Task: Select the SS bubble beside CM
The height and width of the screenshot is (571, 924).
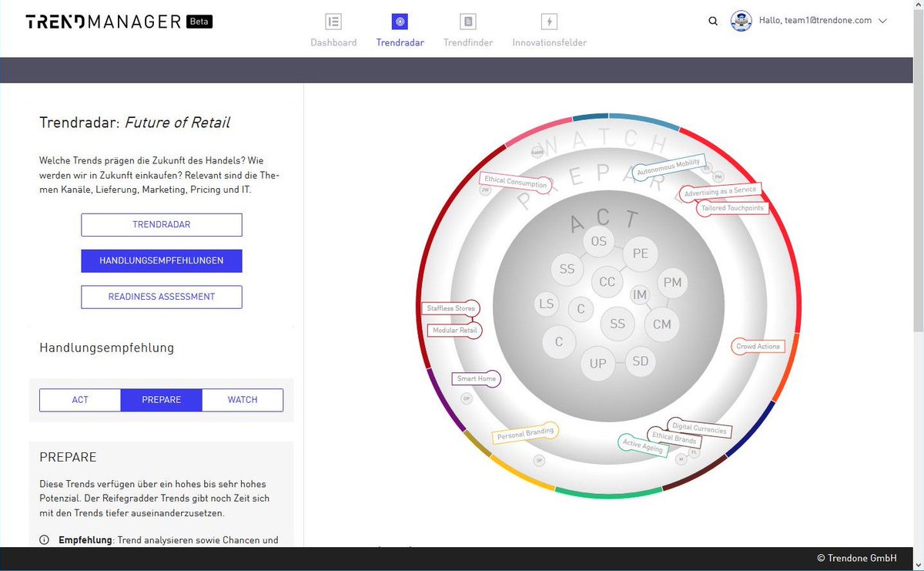Action: pyautogui.click(x=618, y=324)
